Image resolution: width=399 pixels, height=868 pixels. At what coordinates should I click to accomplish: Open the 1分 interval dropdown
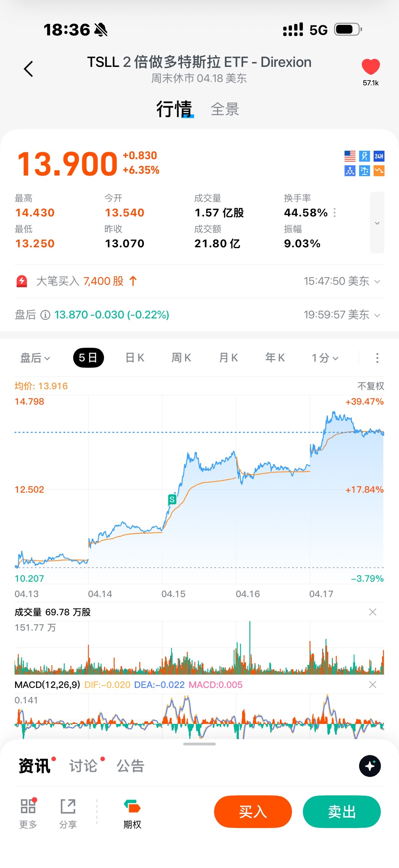(x=325, y=358)
